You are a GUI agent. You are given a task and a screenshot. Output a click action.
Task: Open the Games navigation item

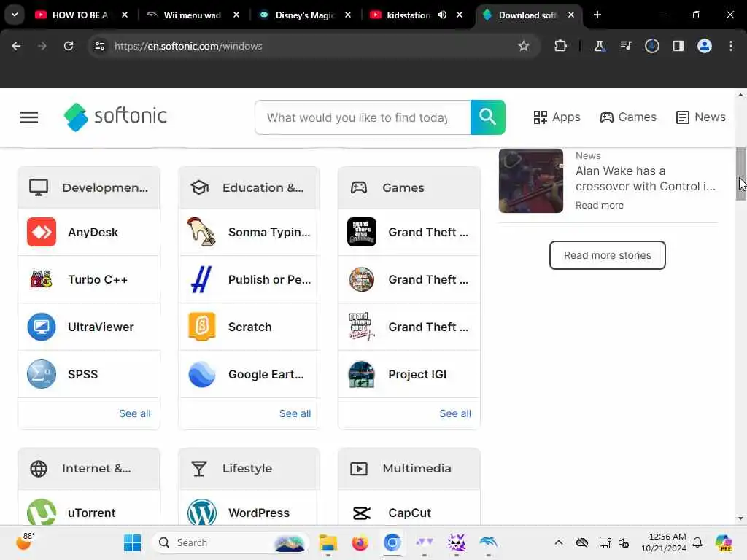628,117
